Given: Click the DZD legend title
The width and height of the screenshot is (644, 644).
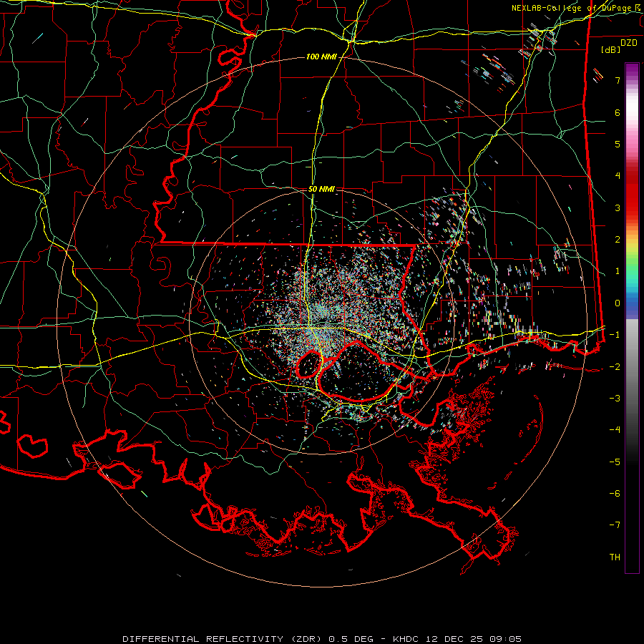Looking at the screenshot, I should [629, 43].
